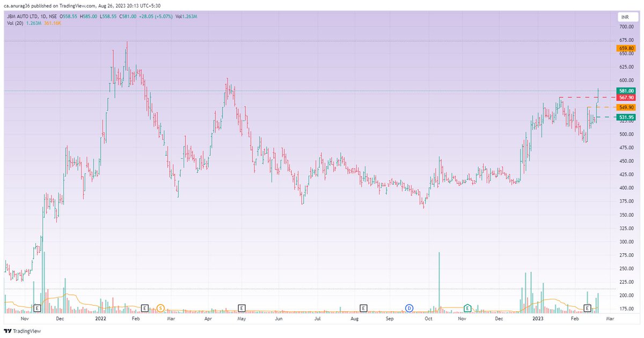Click the earnings marker near August 2022

[x=364, y=308]
